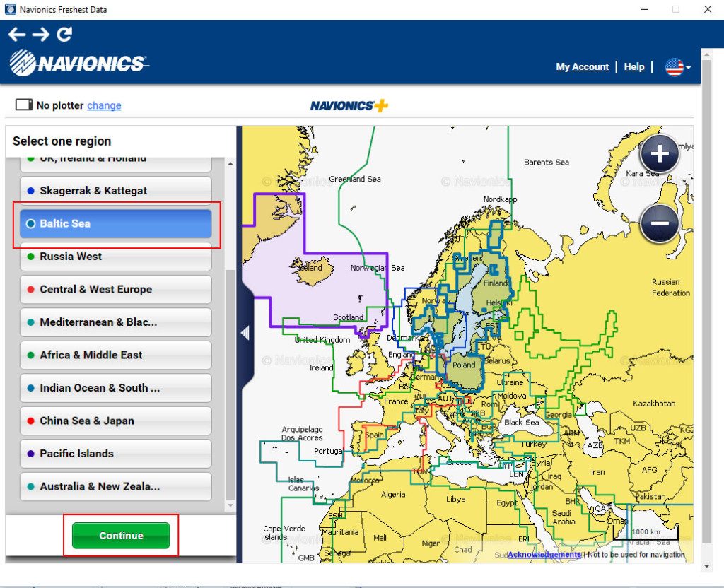Minimize the Navionics Freshest Data window
Viewport: 724px width, 588px height.
pyautogui.click(x=645, y=9)
